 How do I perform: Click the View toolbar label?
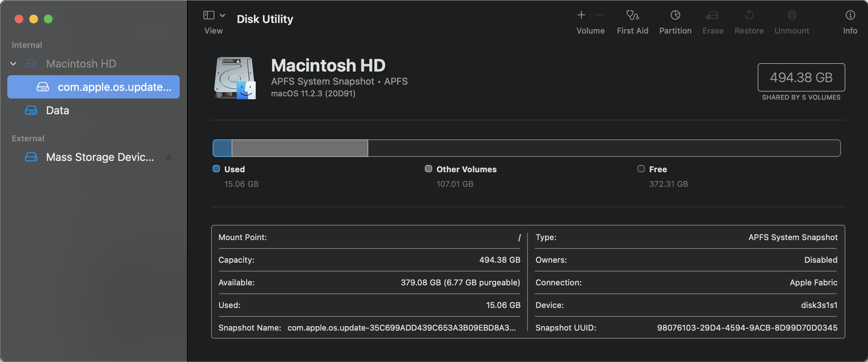[213, 31]
